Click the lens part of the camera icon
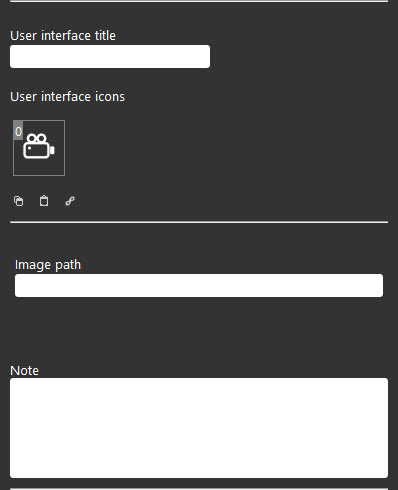Image resolution: width=398 pixels, height=490 pixels. (x=52, y=150)
